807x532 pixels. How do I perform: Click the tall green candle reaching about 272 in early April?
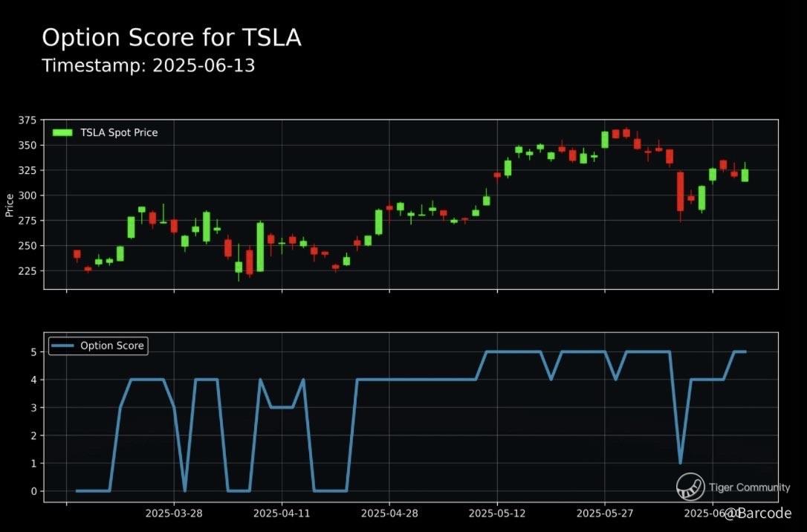(260, 247)
